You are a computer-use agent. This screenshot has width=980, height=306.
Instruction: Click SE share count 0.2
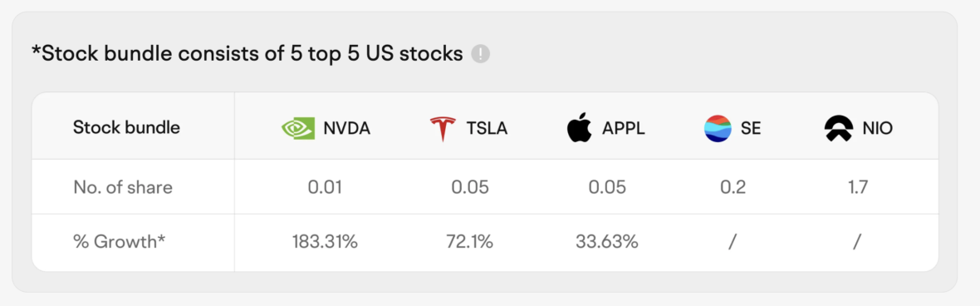pos(733,187)
